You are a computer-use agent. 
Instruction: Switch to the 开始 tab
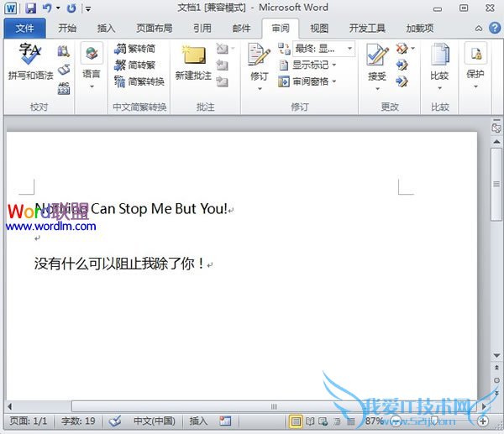67,29
